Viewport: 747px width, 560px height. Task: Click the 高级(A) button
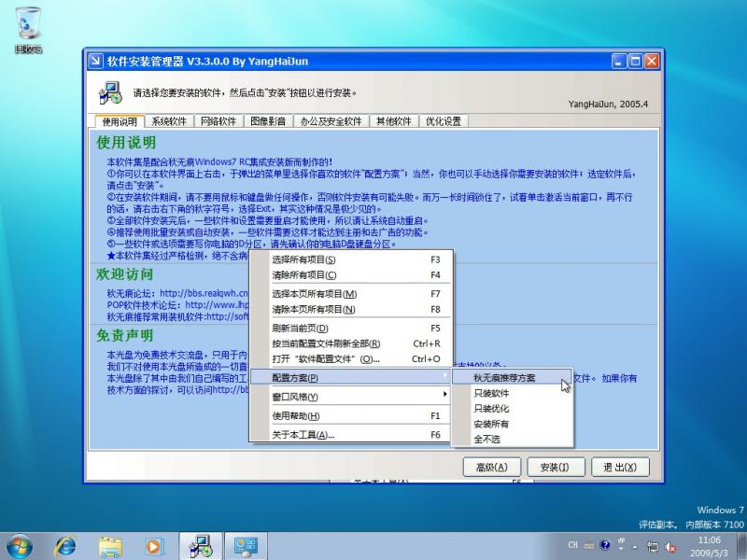point(491,467)
